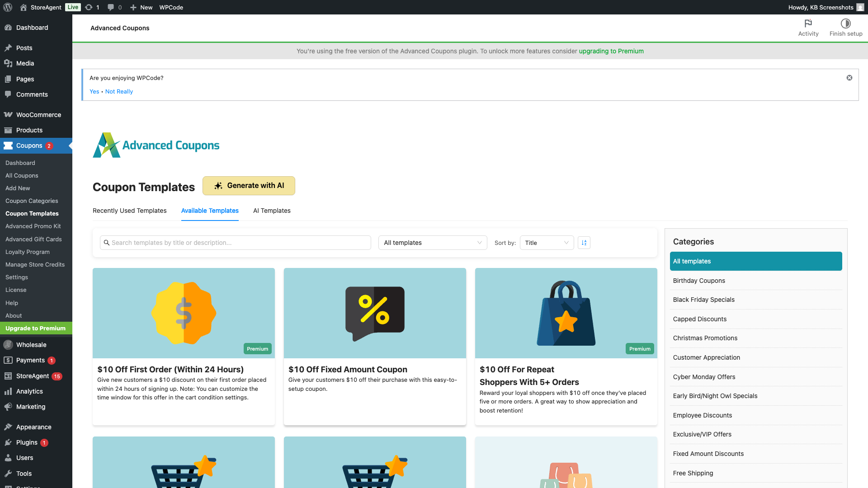Follow the upgrading to Premium link

tap(611, 51)
